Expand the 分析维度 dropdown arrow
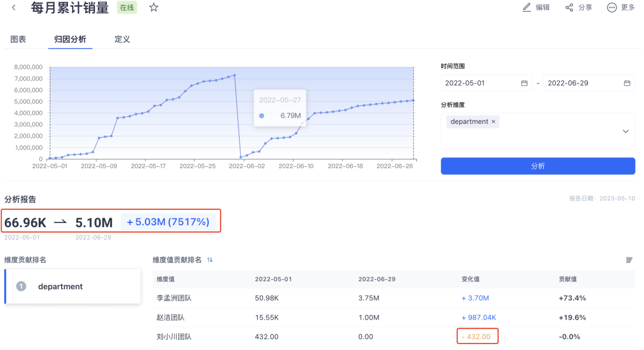Image resolution: width=644 pixels, height=350 pixels. (x=626, y=131)
